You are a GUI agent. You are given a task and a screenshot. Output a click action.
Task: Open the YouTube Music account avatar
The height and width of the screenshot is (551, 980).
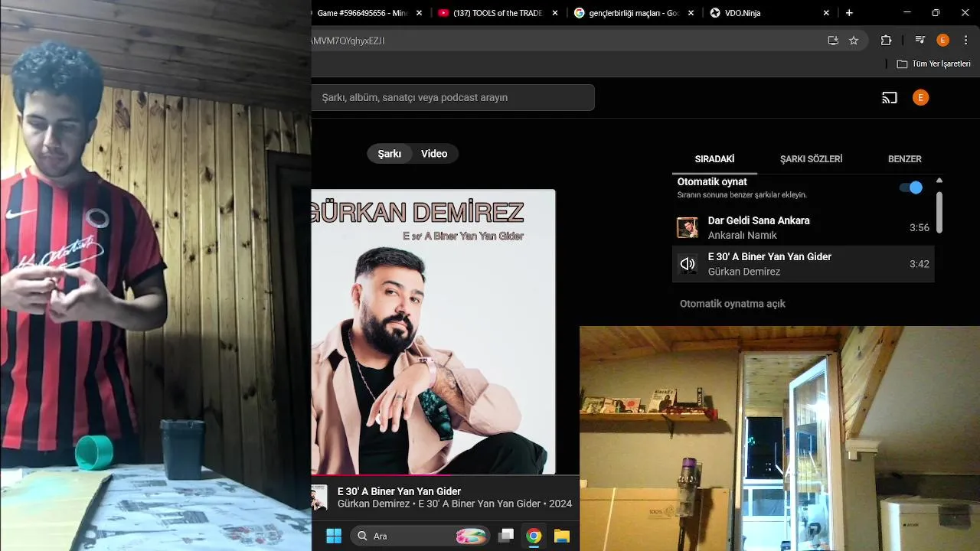pyautogui.click(x=920, y=97)
